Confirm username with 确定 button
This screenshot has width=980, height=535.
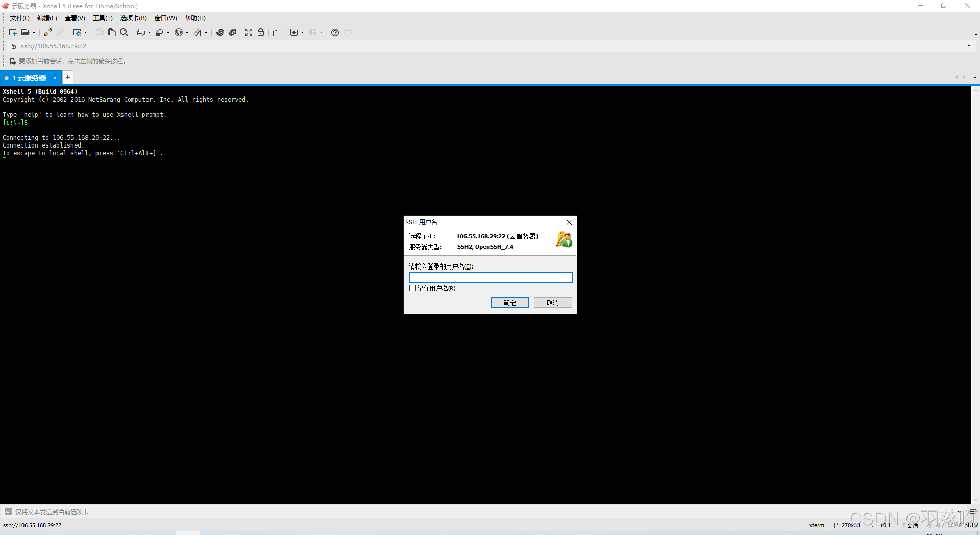click(x=510, y=303)
